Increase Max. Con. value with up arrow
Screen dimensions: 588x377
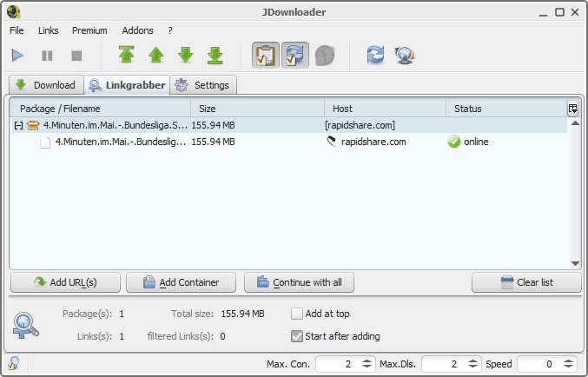(x=367, y=360)
